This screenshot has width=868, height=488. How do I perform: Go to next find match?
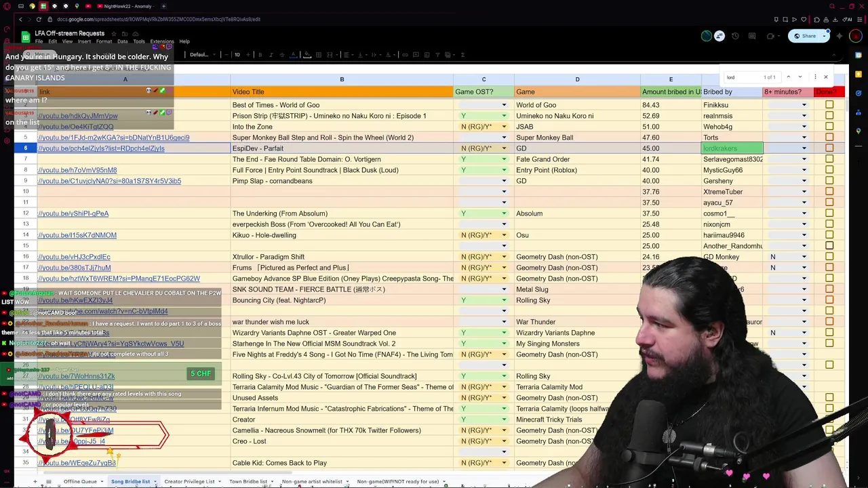(800, 77)
